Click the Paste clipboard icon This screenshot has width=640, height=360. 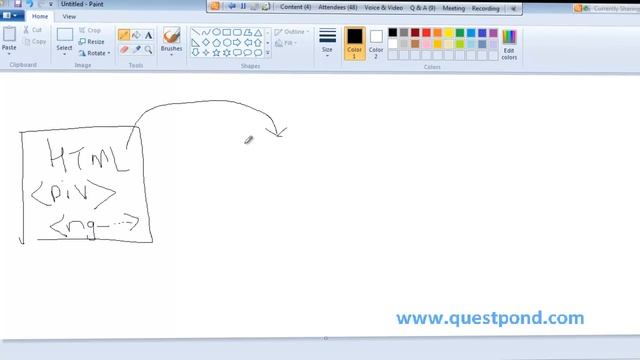click(9, 34)
